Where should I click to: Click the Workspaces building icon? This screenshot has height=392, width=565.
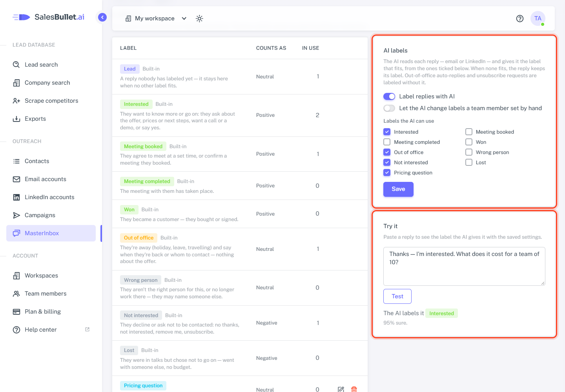pos(16,276)
